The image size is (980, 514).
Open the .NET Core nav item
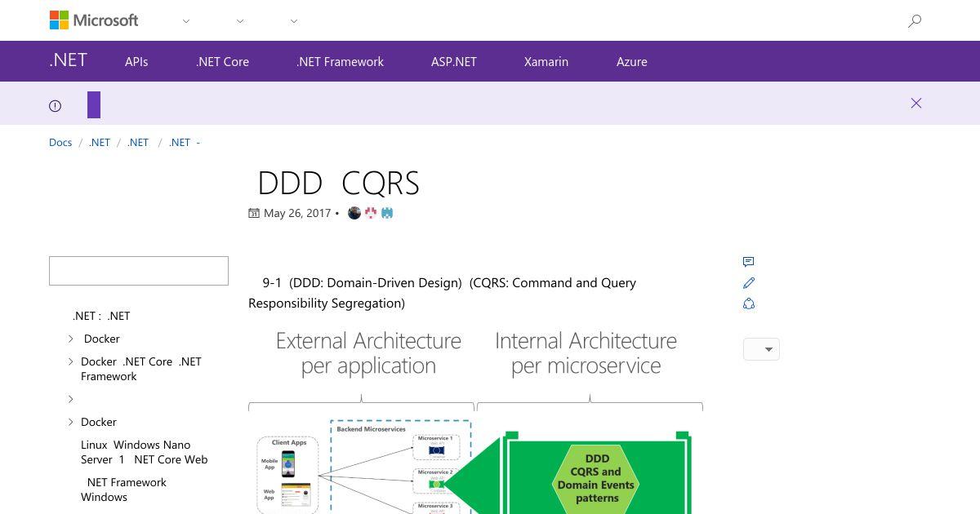pyautogui.click(x=222, y=61)
